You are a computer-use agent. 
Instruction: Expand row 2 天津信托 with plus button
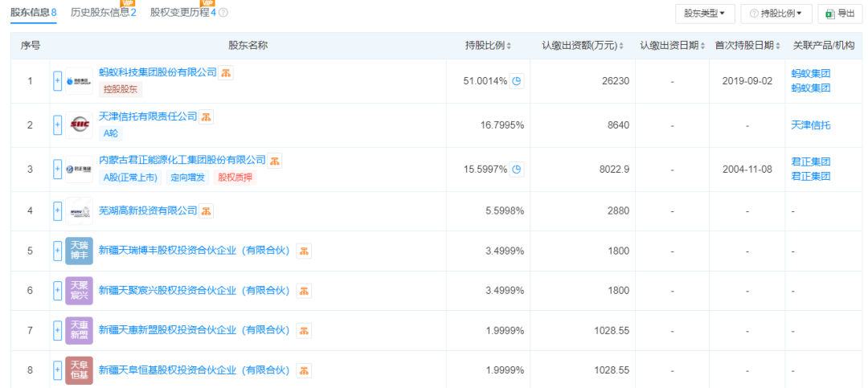pyautogui.click(x=57, y=125)
